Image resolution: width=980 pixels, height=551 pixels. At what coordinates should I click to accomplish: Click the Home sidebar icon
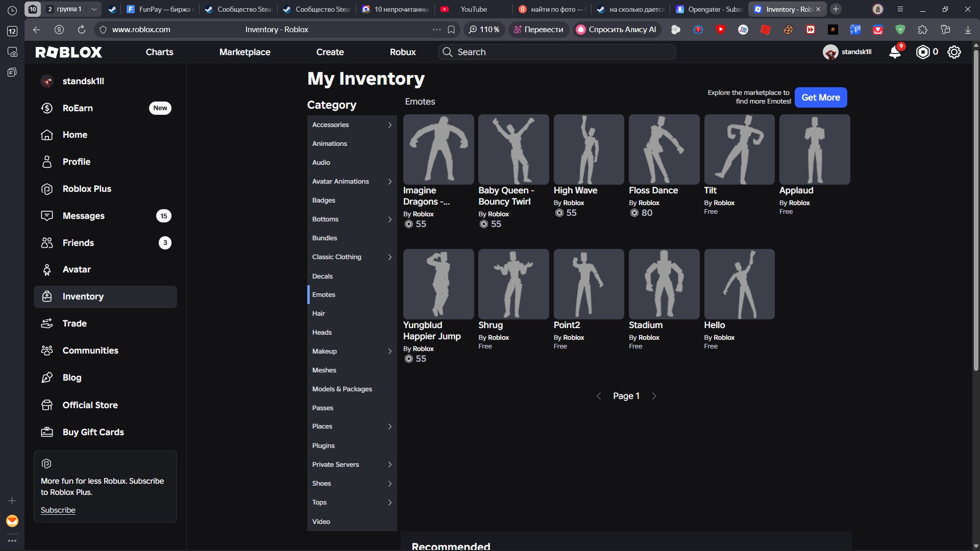[x=47, y=135]
